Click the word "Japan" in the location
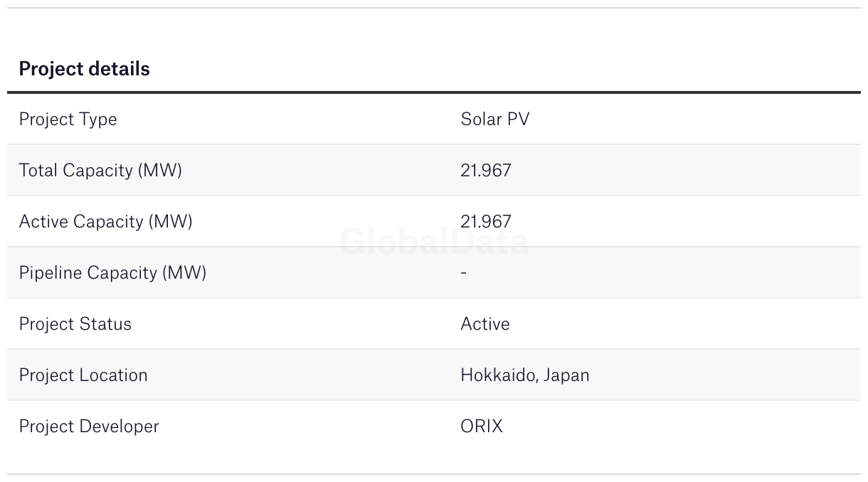This screenshot has width=868, height=482. coord(566,375)
